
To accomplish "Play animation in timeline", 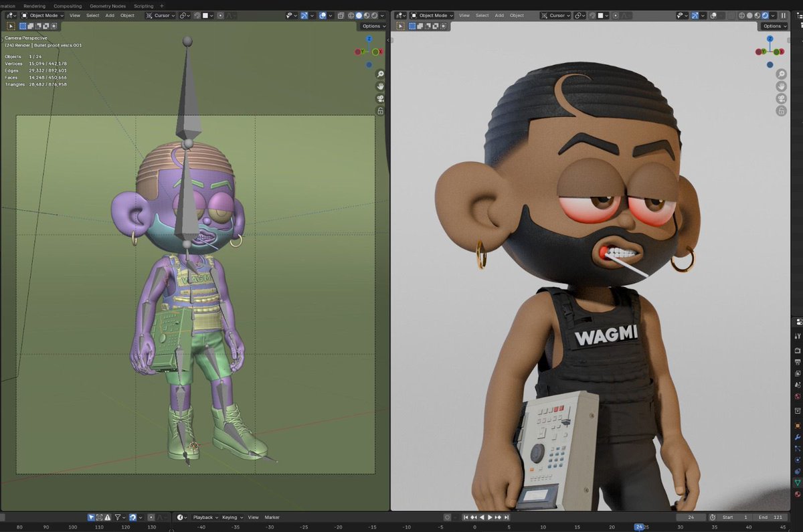I will [x=490, y=517].
